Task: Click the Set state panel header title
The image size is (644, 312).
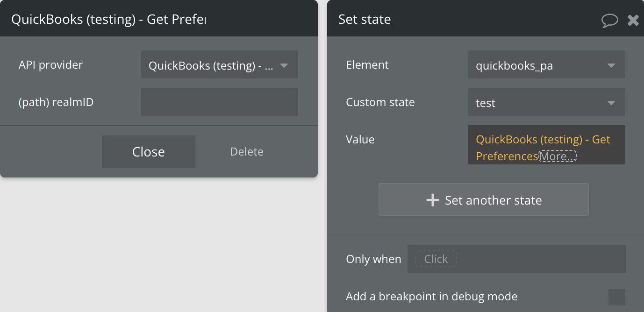Action: point(365,19)
